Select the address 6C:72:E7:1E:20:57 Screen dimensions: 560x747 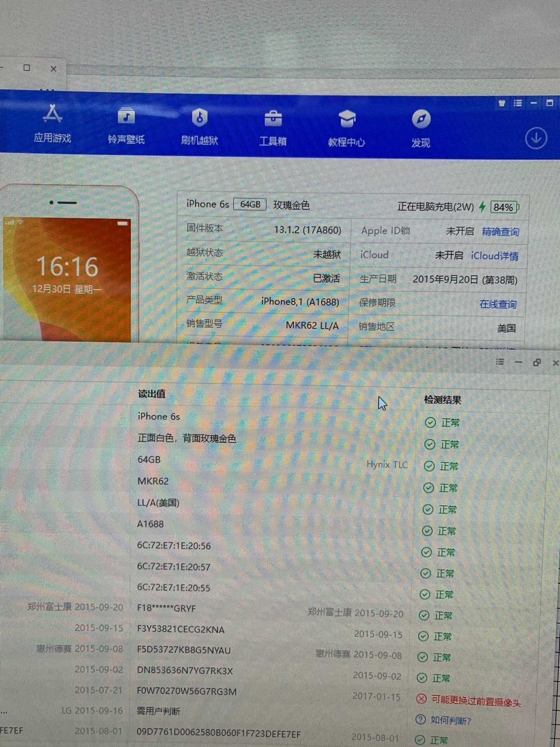[x=173, y=567]
